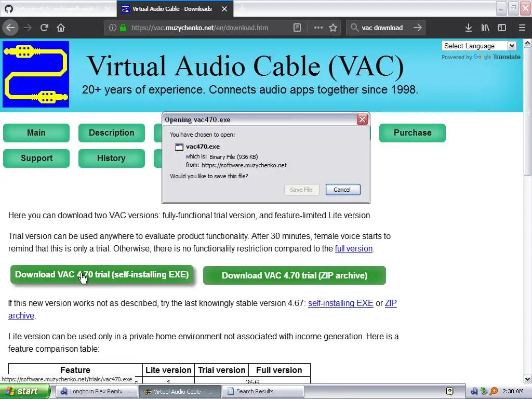
Task: Go to the Purchase page button
Action: [x=412, y=132]
